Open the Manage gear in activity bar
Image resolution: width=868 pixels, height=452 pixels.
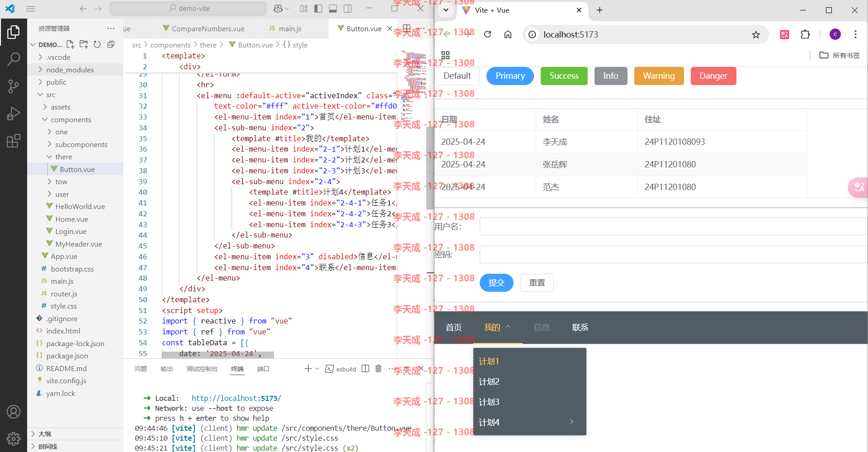pyautogui.click(x=14, y=438)
